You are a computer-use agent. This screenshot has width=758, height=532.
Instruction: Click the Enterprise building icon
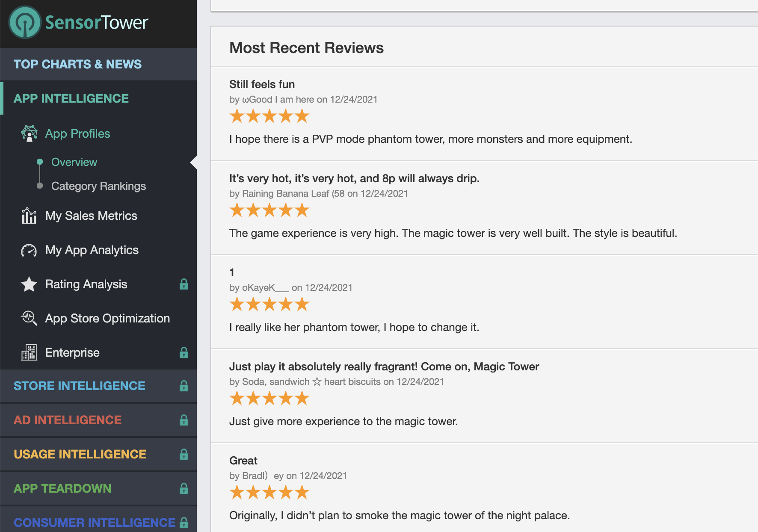pyautogui.click(x=29, y=352)
